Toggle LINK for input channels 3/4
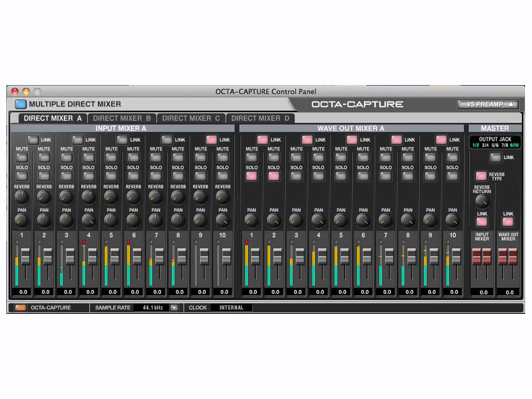 pyautogui.click(x=77, y=139)
